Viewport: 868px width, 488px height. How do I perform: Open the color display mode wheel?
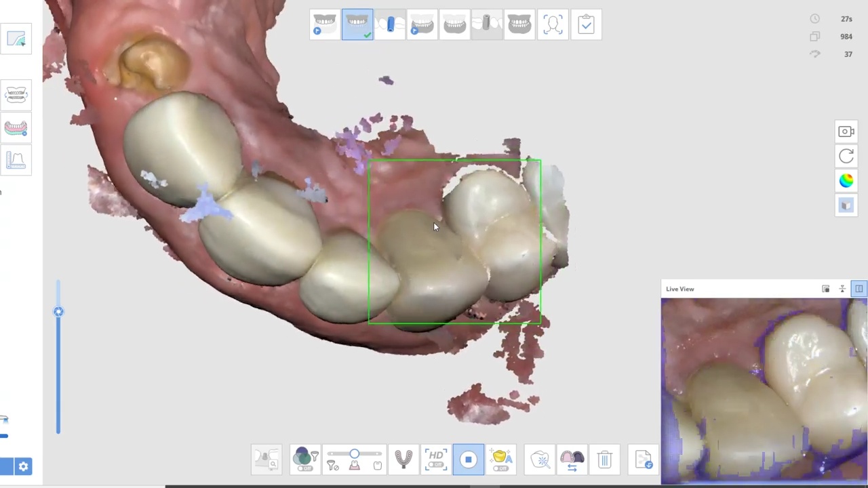846,180
